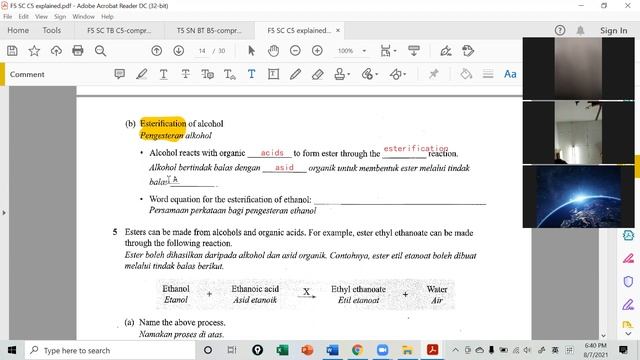The height and width of the screenshot is (360, 640).
Task: Click the Type here to search box
Action: (110, 350)
